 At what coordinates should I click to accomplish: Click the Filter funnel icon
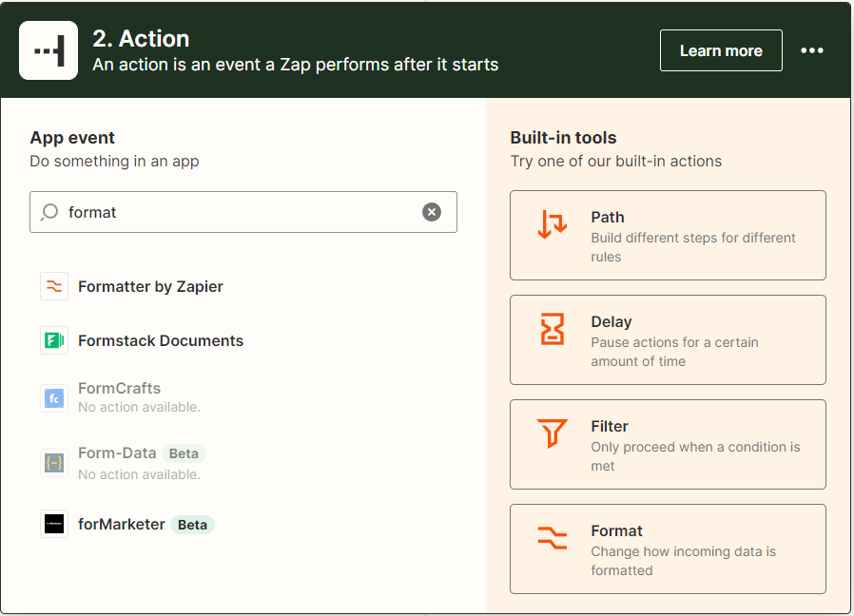coord(553,433)
